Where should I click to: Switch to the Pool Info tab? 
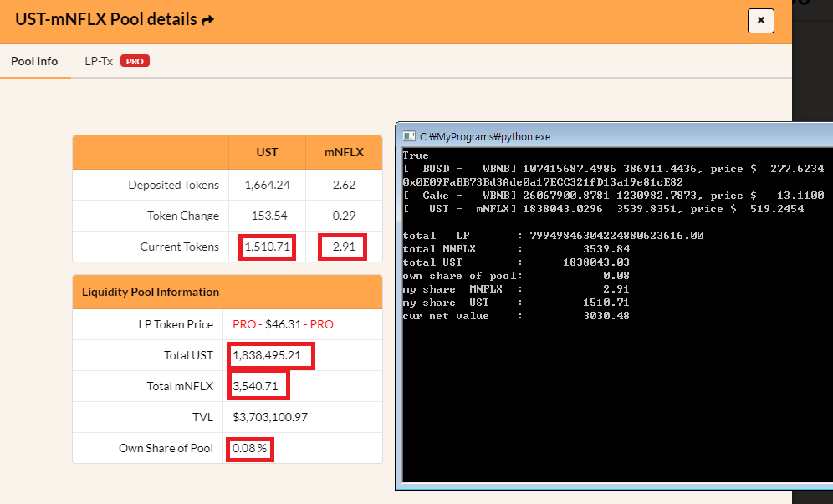click(34, 61)
